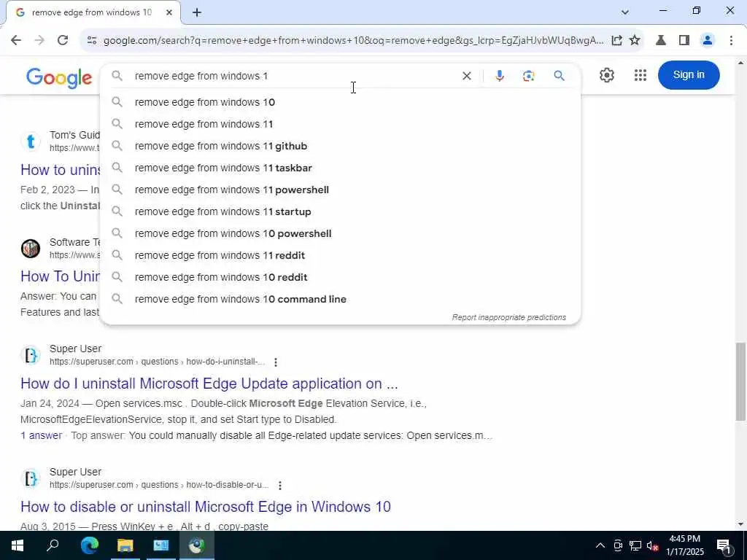Clear the search box text
Image resolution: width=747 pixels, height=560 pixels.
click(467, 76)
